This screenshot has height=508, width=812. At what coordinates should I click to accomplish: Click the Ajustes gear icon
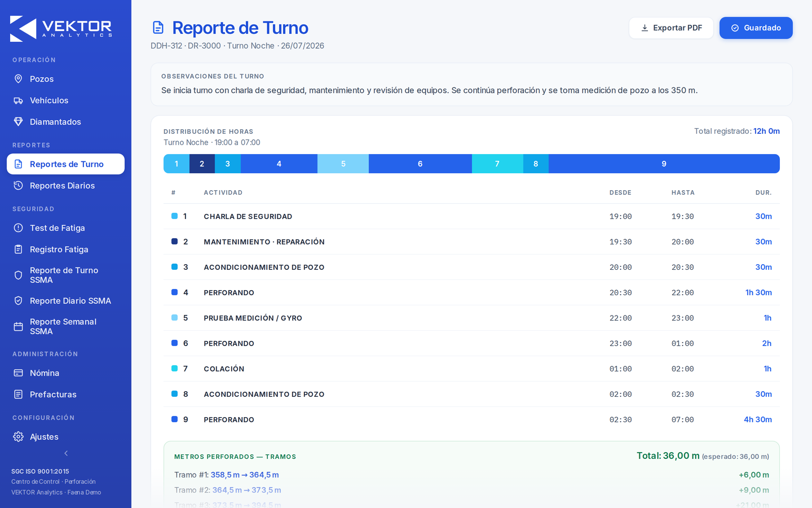pyautogui.click(x=18, y=437)
